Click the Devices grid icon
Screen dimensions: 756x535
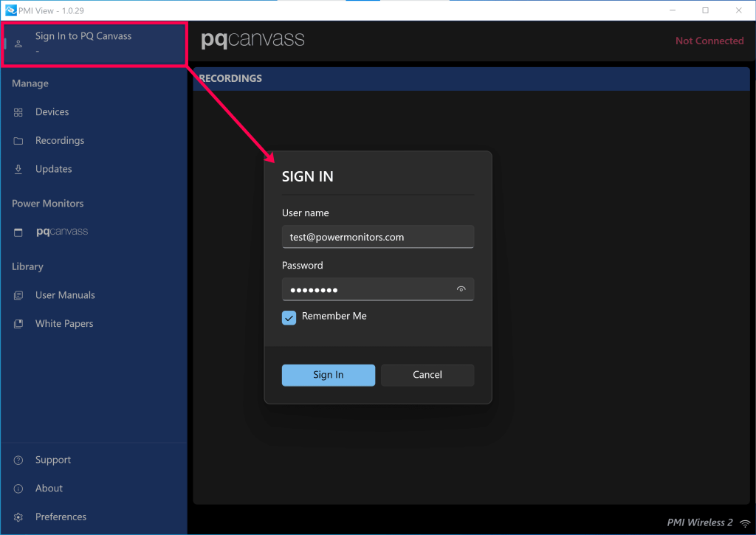tap(18, 112)
